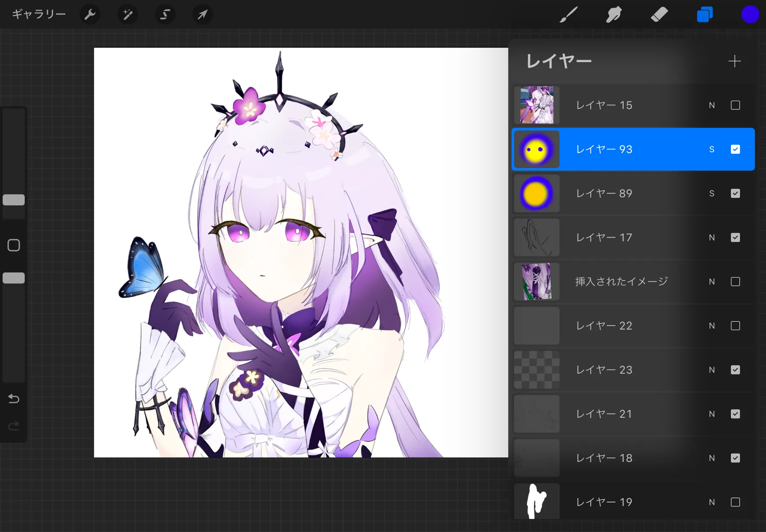Tap the sidebar modify square button
766x532 pixels.
tap(14, 245)
